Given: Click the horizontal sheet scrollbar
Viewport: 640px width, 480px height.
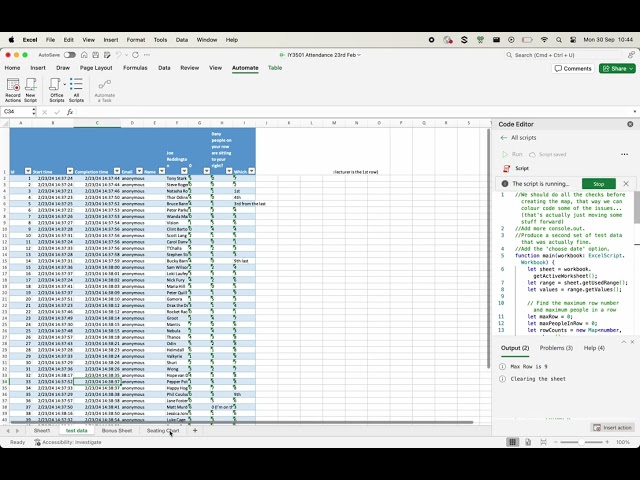Looking at the screenshot, I should 242,422.
